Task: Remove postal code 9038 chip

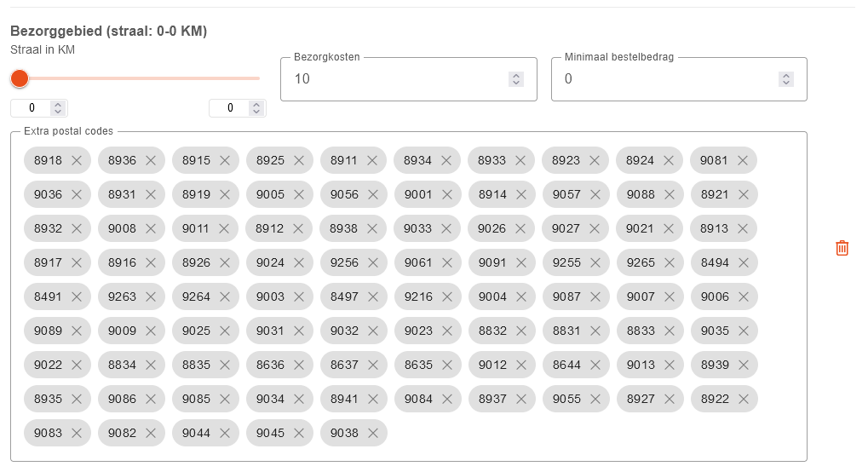Action: tap(373, 433)
